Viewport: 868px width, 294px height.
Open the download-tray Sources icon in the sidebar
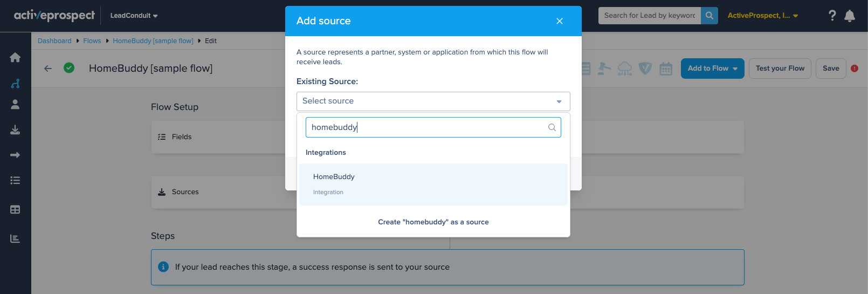tap(15, 129)
